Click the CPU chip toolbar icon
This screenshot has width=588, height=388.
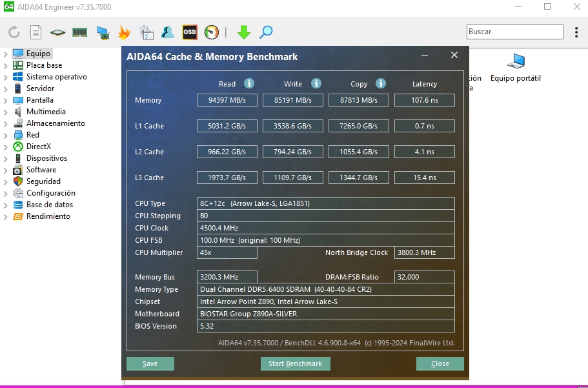tap(57, 33)
